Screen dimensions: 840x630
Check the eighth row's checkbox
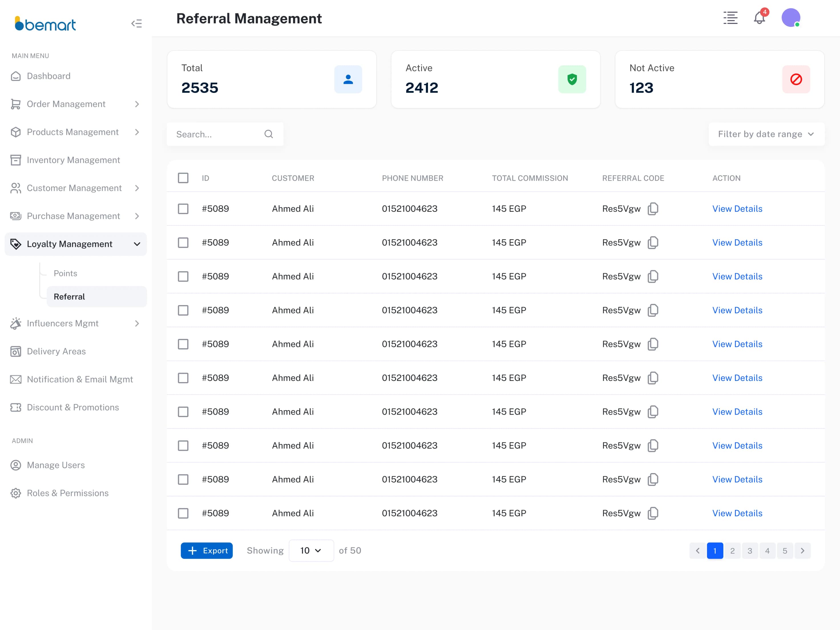click(183, 445)
